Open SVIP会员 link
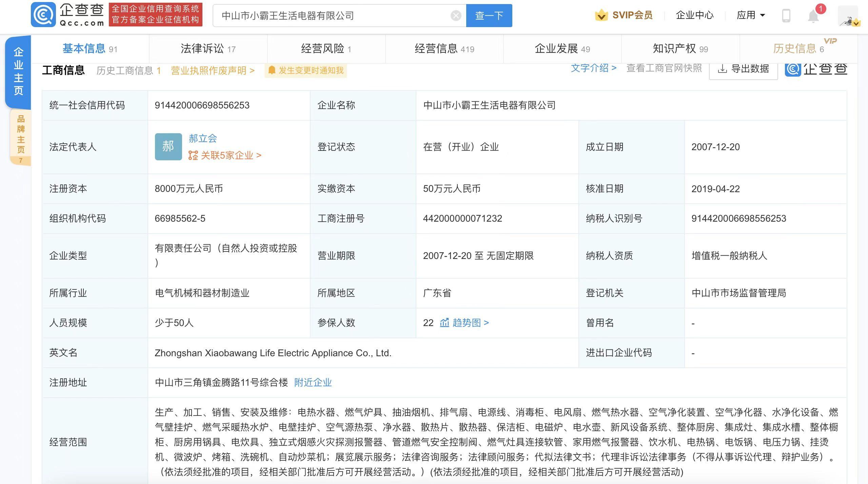Viewport: 868px width, 484px height. pyautogui.click(x=632, y=15)
